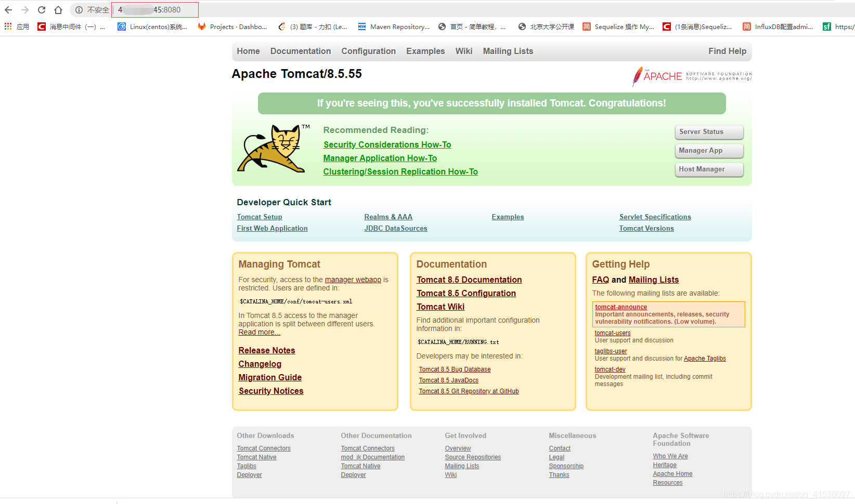The image size is (855, 504).
Task: Click the Tomcat cat mascot image
Action: [273, 149]
